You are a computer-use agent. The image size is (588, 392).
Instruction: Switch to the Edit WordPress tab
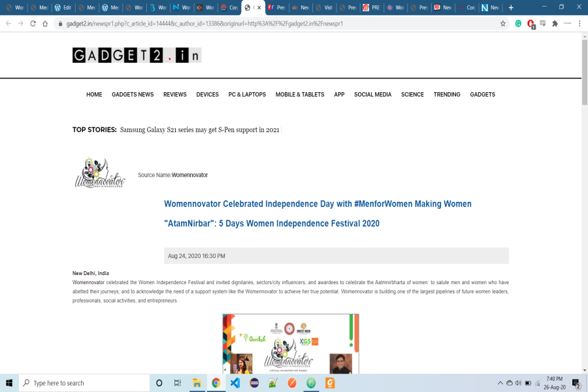(63, 7)
